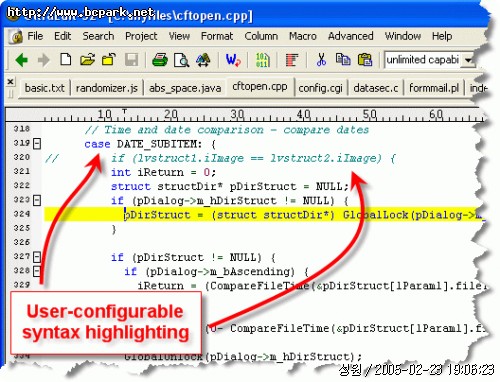Click the Close file folder icon
Viewport: 500px width, 382px height.
[x=109, y=60]
